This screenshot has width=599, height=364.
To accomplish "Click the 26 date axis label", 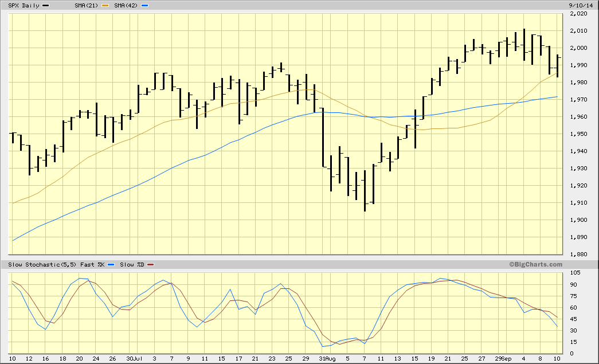I will coord(113,359).
